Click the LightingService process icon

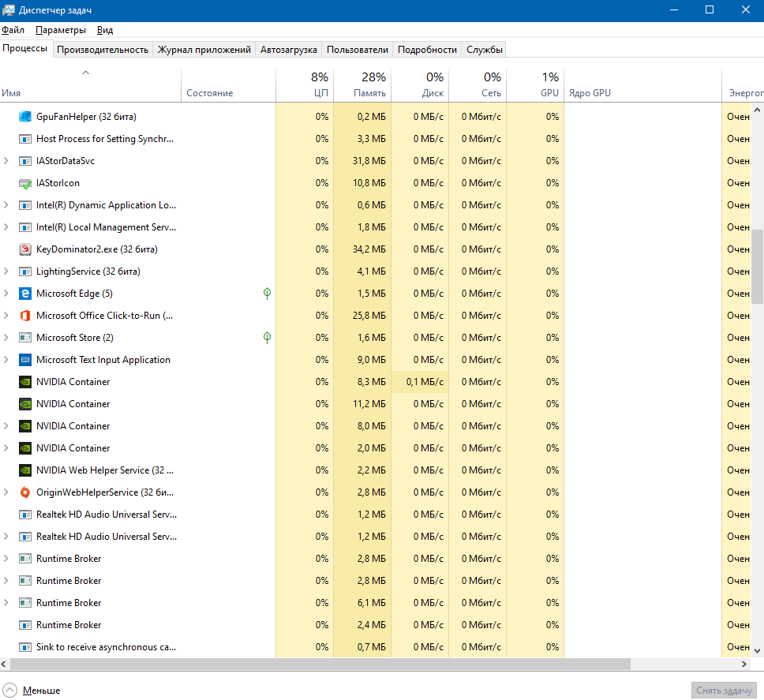pos(24,271)
